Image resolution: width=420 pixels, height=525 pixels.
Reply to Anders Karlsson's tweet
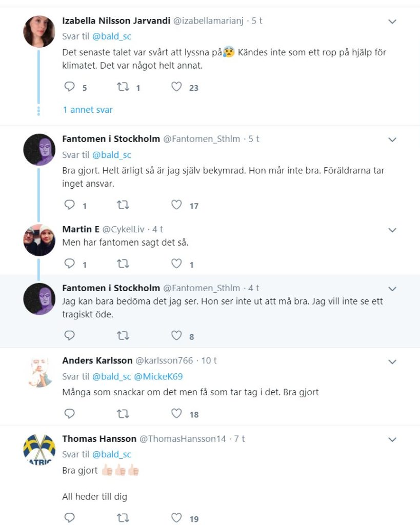pos(70,413)
